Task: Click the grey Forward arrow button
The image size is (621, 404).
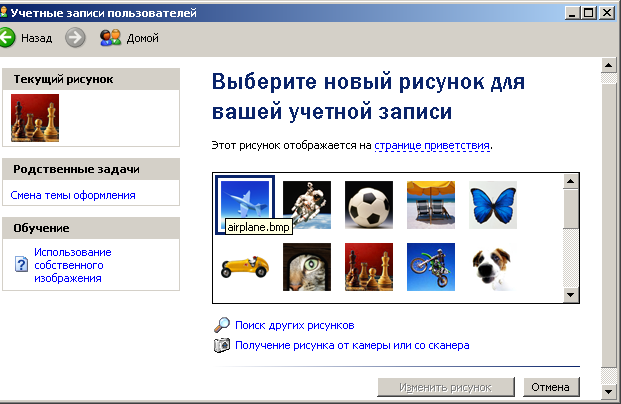Action: click(75, 38)
